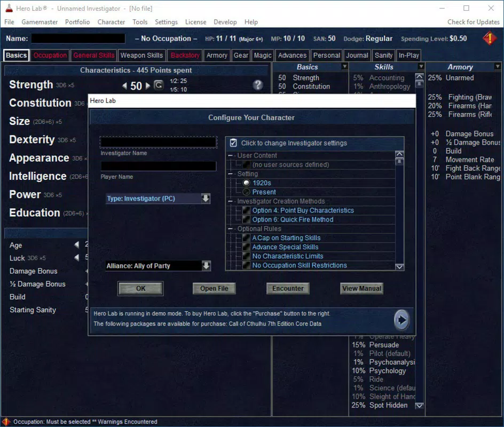Switch to the Weapon Skills tab

[x=142, y=56]
